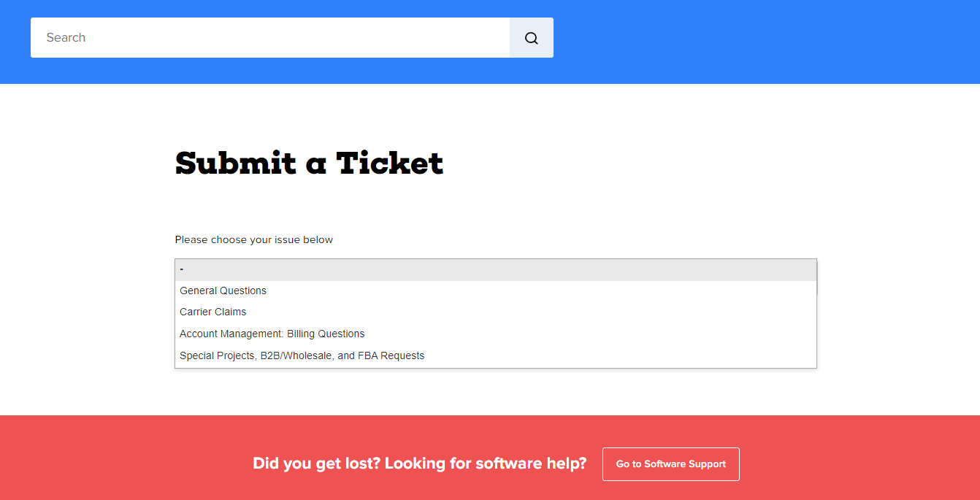The width and height of the screenshot is (980, 500).
Task: Click the Search placeholder text
Action: [x=66, y=38]
